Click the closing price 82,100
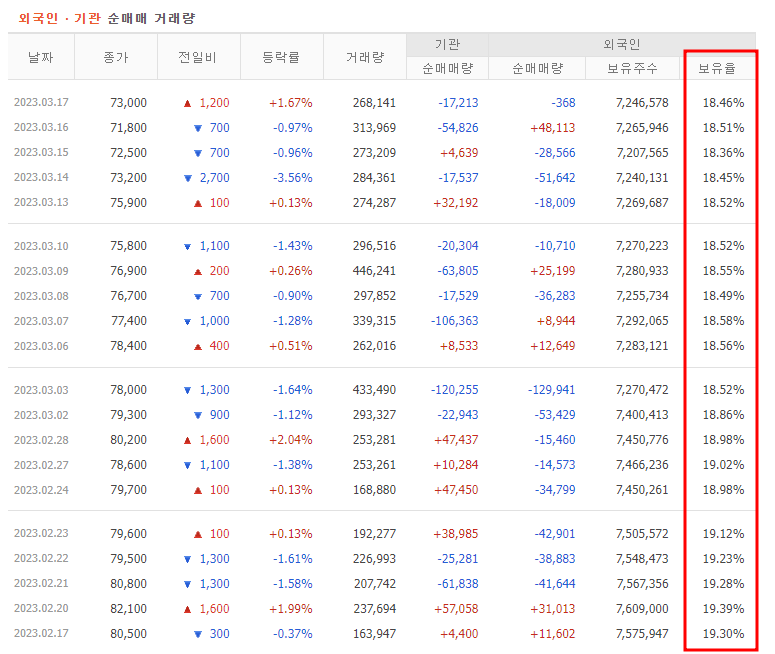This screenshot has height=654, width=775. [x=129, y=609]
